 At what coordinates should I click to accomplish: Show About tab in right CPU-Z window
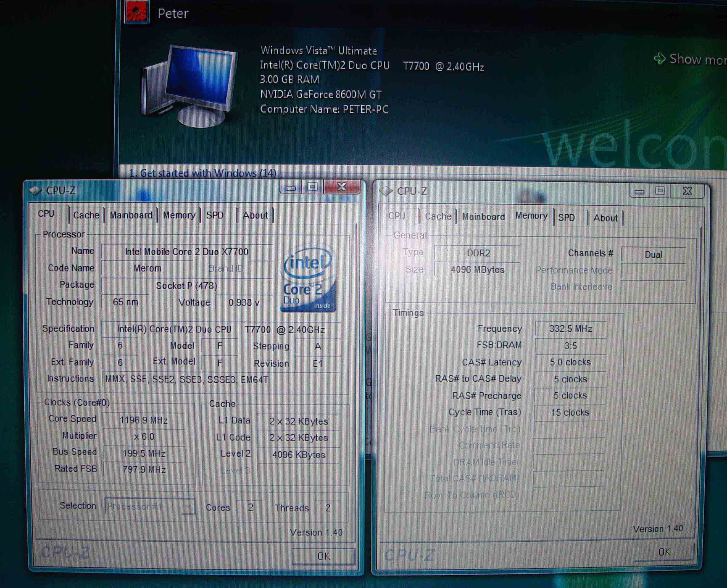point(605,218)
